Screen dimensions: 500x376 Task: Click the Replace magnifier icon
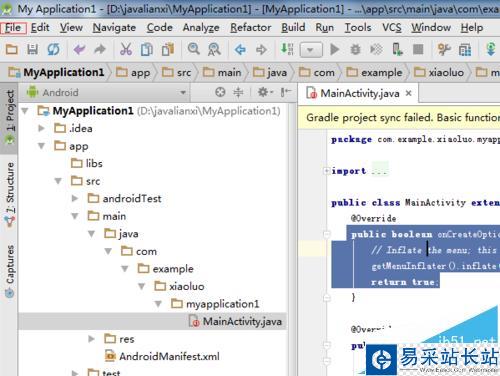coord(214,49)
